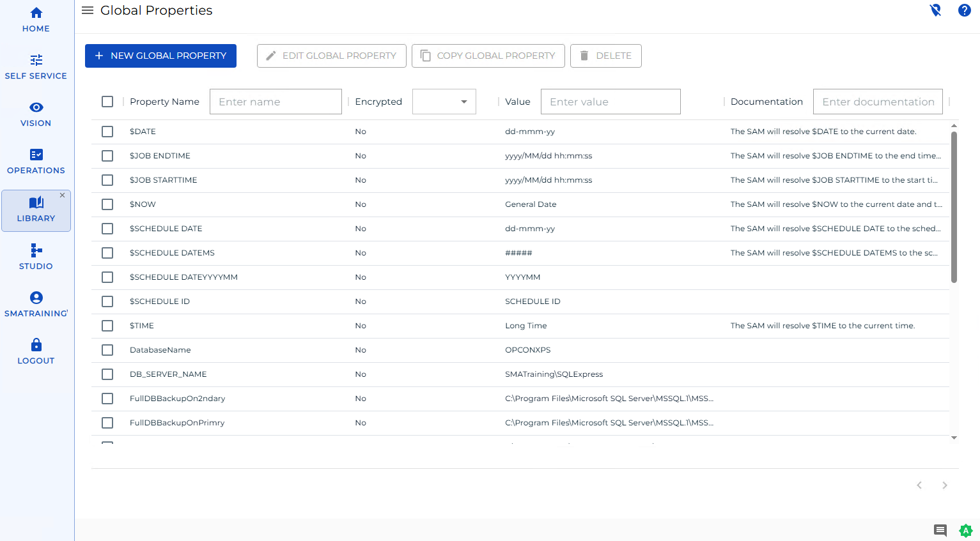Open the Encrypted filter dropdown
The image size is (980, 541).
pyautogui.click(x=444, y=102)
